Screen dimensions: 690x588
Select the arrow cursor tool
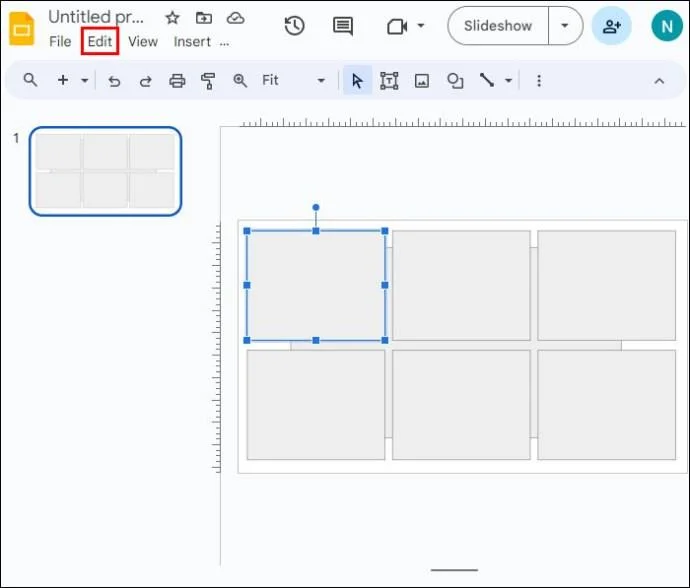click(x=357, y=81)
